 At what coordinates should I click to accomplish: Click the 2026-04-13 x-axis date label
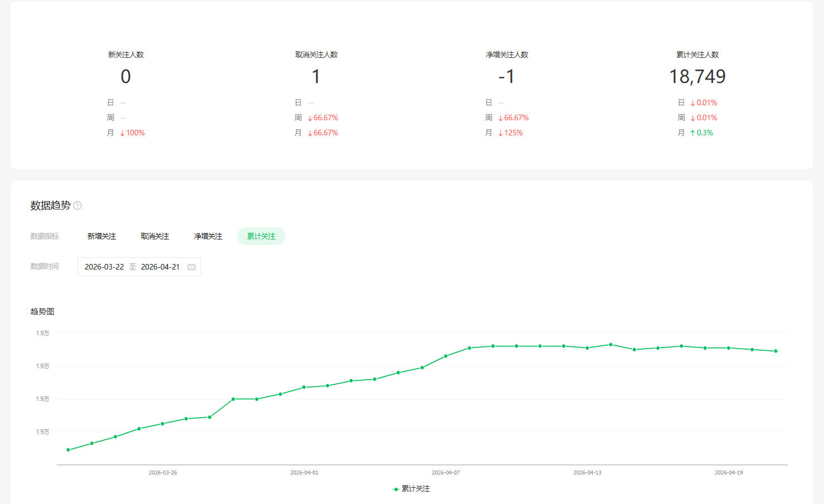(x=587, y=473)
